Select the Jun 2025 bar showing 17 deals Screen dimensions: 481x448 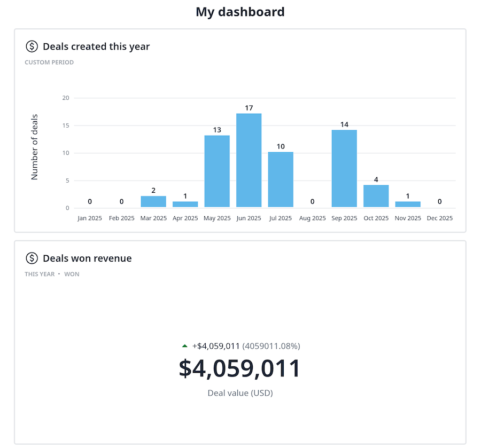249,160
